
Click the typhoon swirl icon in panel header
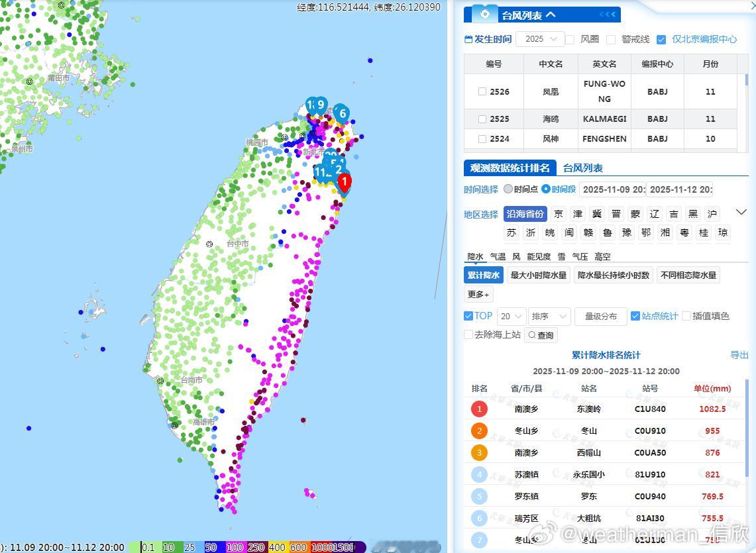click(484, 15)
